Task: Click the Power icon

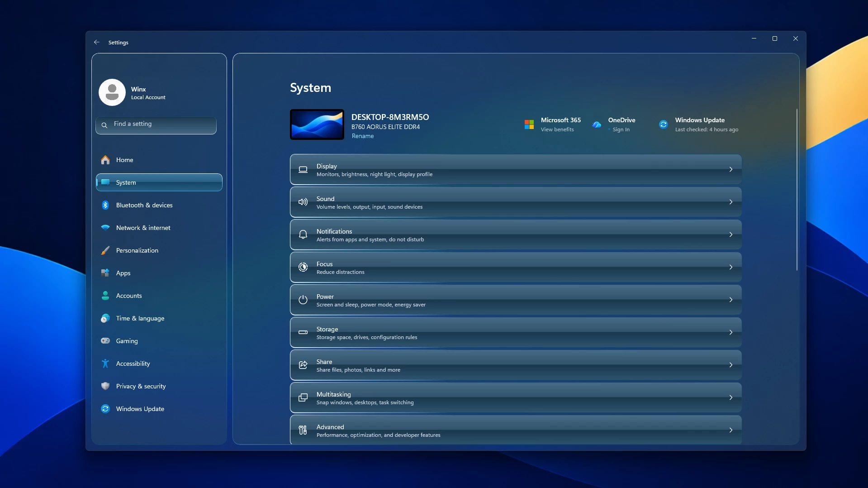Action: pyautogui.click(x=303, y=300)
